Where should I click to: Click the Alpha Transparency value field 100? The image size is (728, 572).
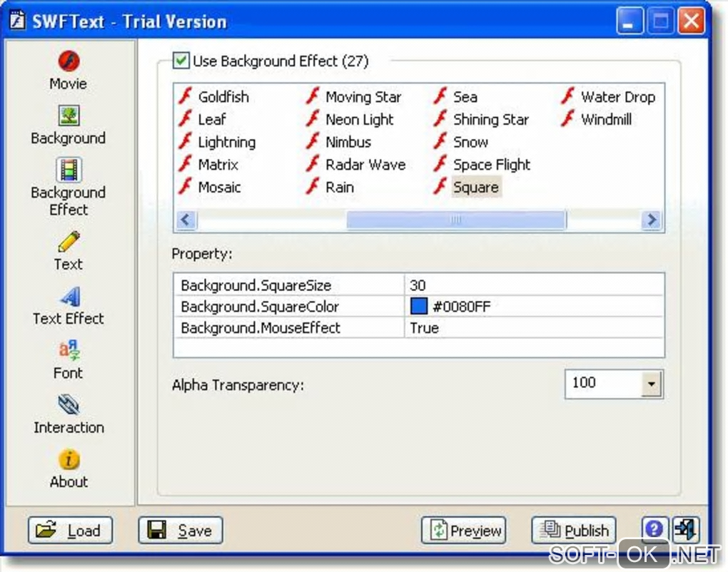pos(603,384)
